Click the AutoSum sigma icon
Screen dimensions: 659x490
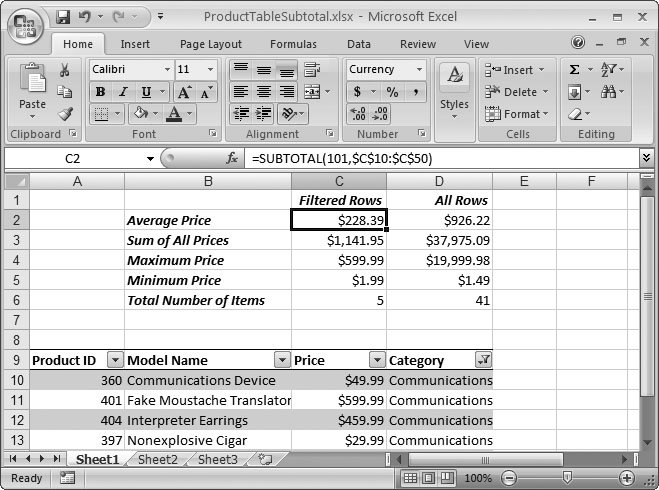[575, 70]
